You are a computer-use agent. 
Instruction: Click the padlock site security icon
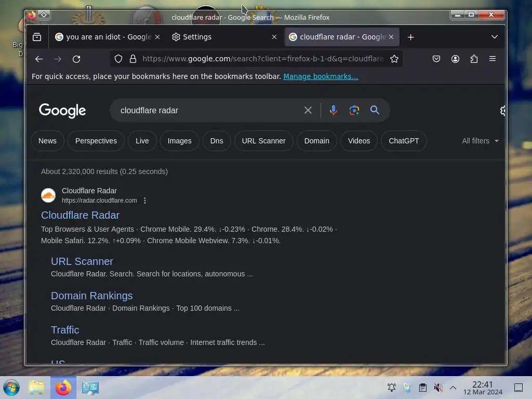[133, 59]
